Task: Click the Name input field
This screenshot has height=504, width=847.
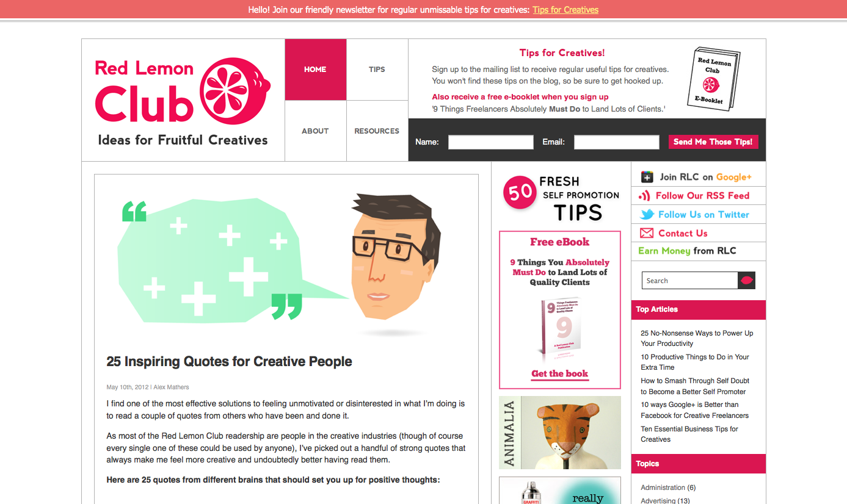Action: point(491,142)
